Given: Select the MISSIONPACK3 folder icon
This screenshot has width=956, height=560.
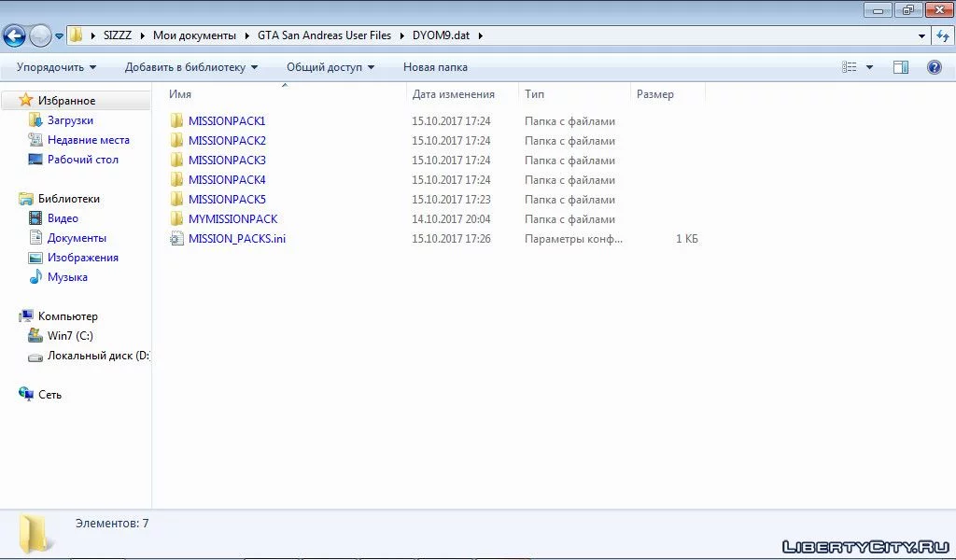Looking at the screenshot, I should click(176, 160).
